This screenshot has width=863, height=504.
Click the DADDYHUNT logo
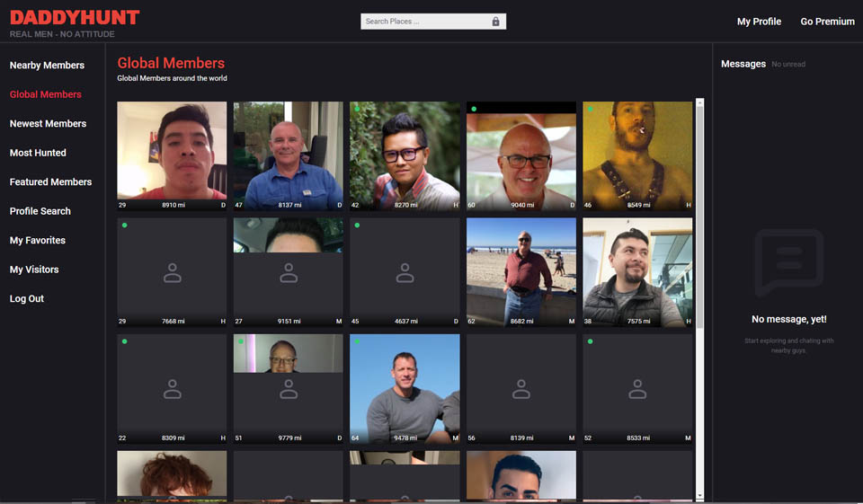(75, 18)
